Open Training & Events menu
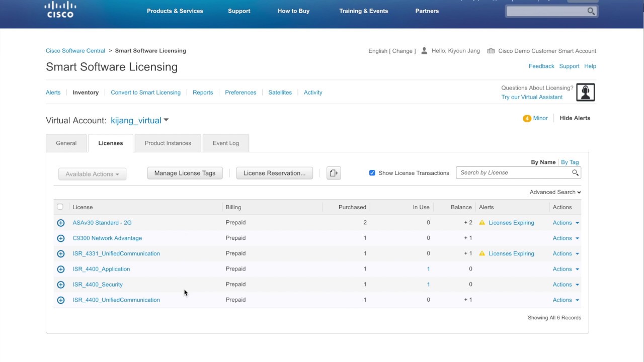This screenshot has height=362, width=644. (x=364, y=11)
